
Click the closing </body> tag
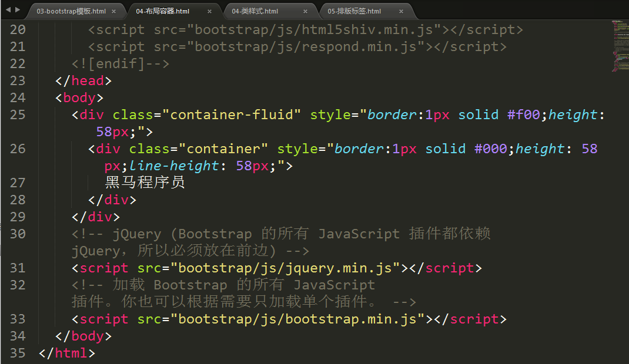point(83,336)
